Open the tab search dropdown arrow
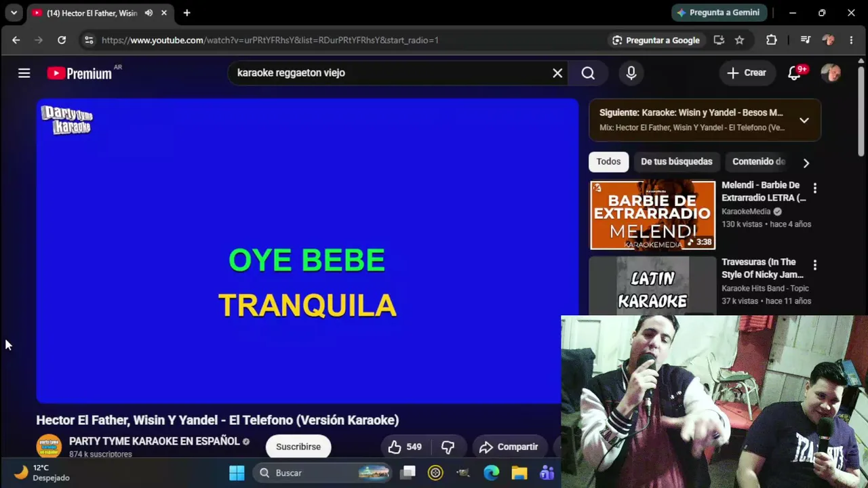Viewport: 868px width, 488px height. tap(14, 13)
